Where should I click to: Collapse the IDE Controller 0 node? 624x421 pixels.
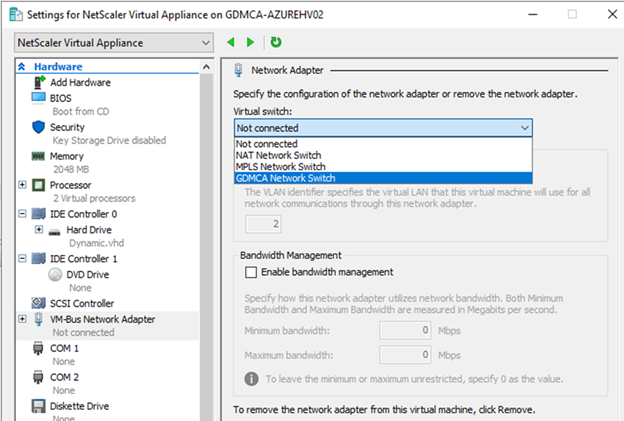[22, 214]
